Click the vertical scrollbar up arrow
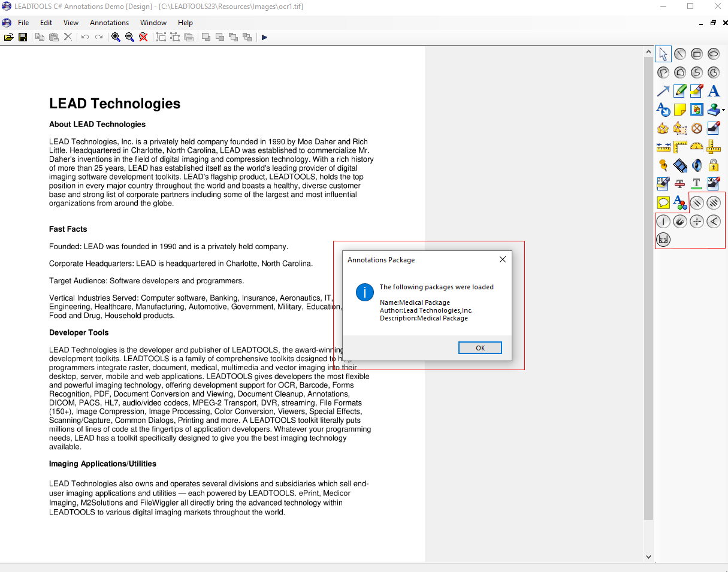The width and height of the screenshot is (728, 572). [x=648, y=52]
